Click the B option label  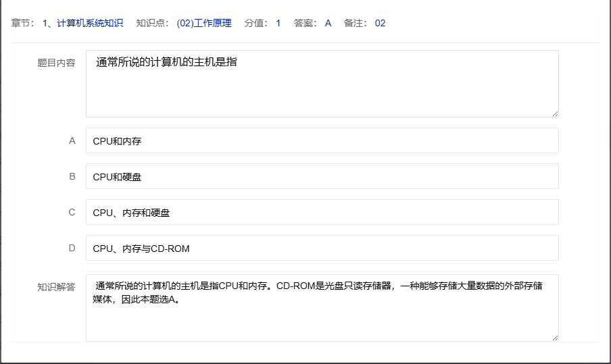pos(72,176)
